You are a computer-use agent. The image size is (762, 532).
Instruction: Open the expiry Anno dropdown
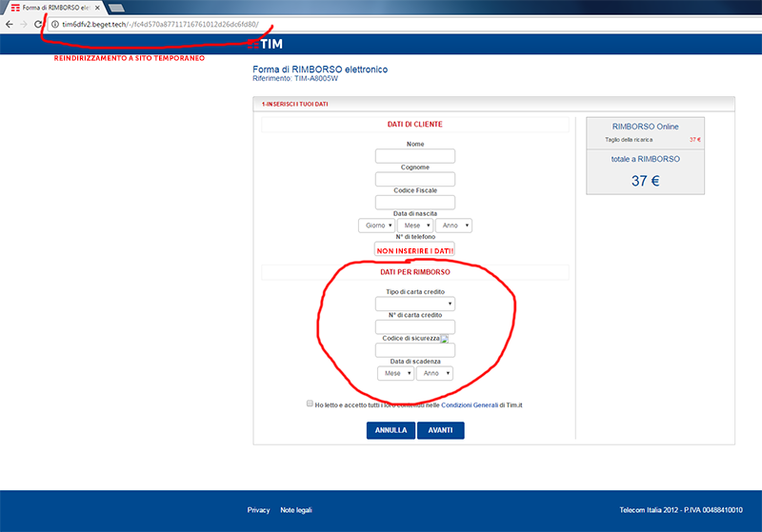(x=434, y=373)
